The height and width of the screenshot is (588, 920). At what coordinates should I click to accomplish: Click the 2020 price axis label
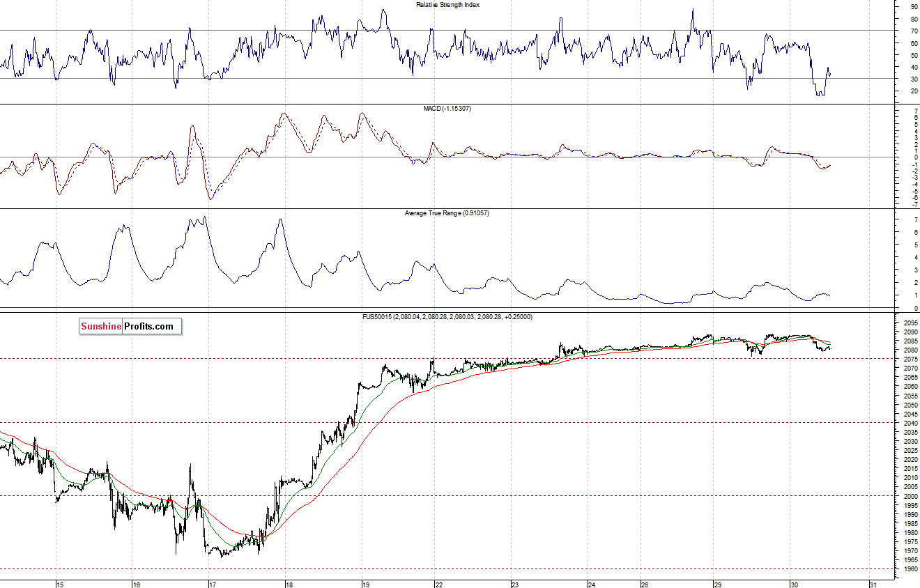[910, 459]
